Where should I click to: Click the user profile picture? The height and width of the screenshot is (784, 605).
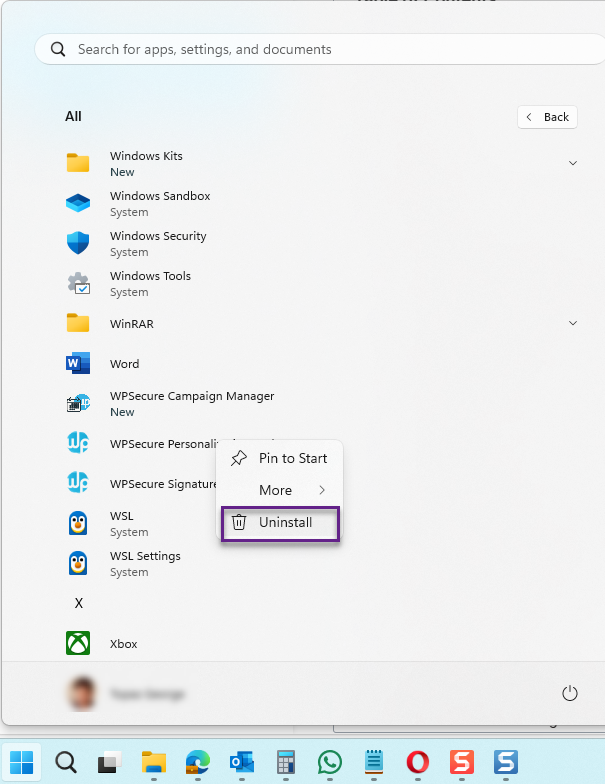point(81,694)
